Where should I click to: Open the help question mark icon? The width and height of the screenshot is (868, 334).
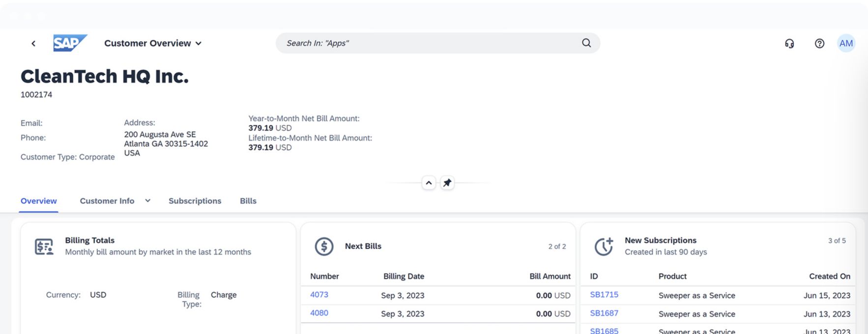click(819, 43)
